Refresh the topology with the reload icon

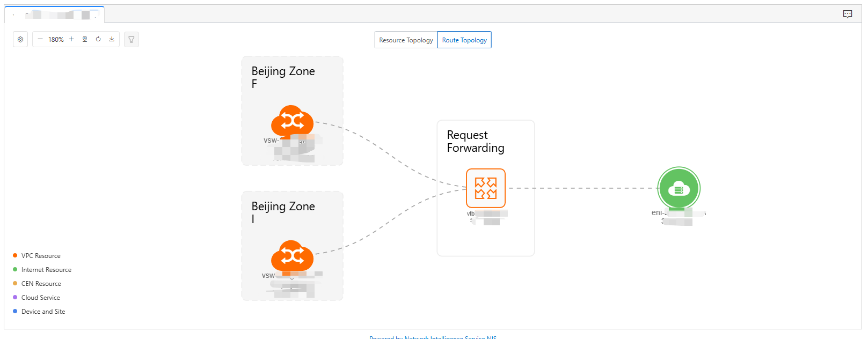(98, 39)
